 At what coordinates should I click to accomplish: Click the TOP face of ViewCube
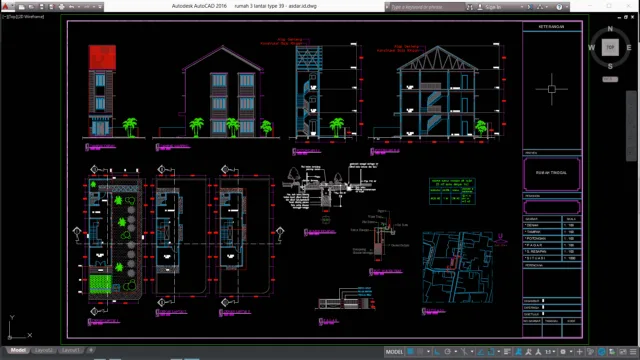(x=610, y=47)
